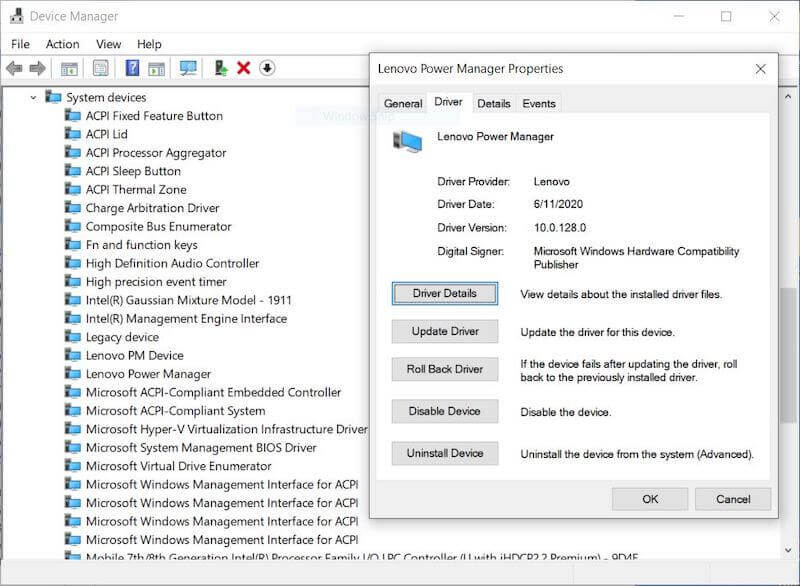Open the Help menu
Screen dimensions: 800x586
[149, 44]
